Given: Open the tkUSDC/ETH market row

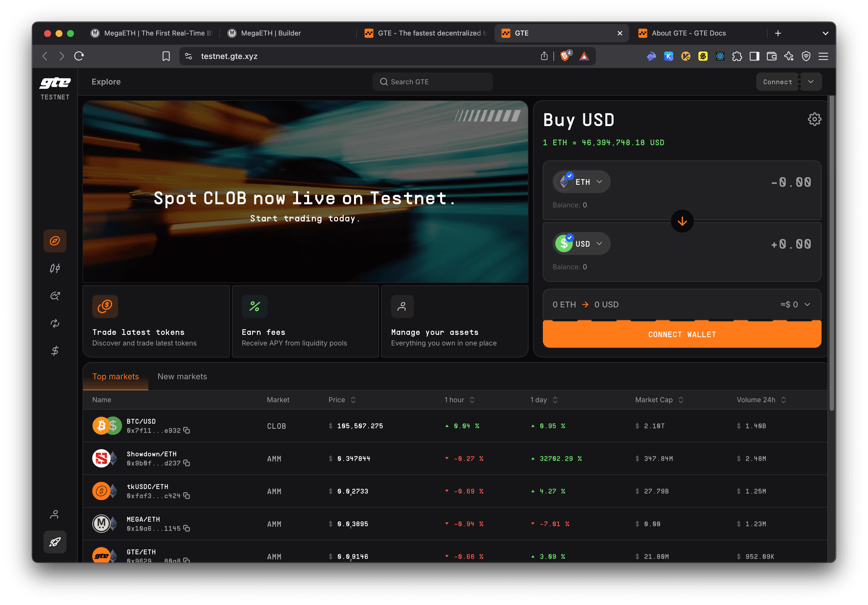Looking at the screenshot, I should [455, 491].
